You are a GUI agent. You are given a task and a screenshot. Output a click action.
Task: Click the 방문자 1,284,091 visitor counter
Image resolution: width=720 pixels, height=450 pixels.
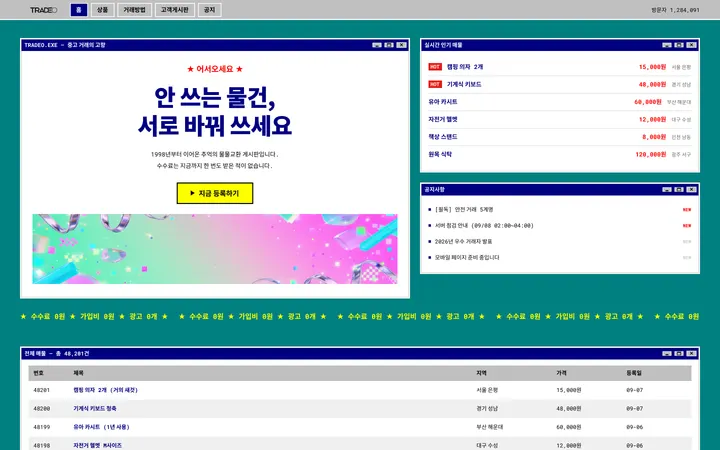(675, 10)
